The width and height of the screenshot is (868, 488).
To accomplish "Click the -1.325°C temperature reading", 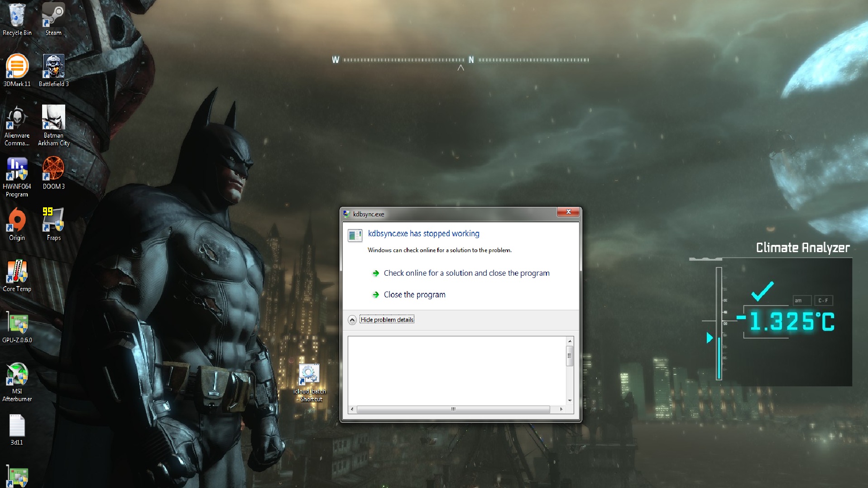I will [x=786, y=322].
